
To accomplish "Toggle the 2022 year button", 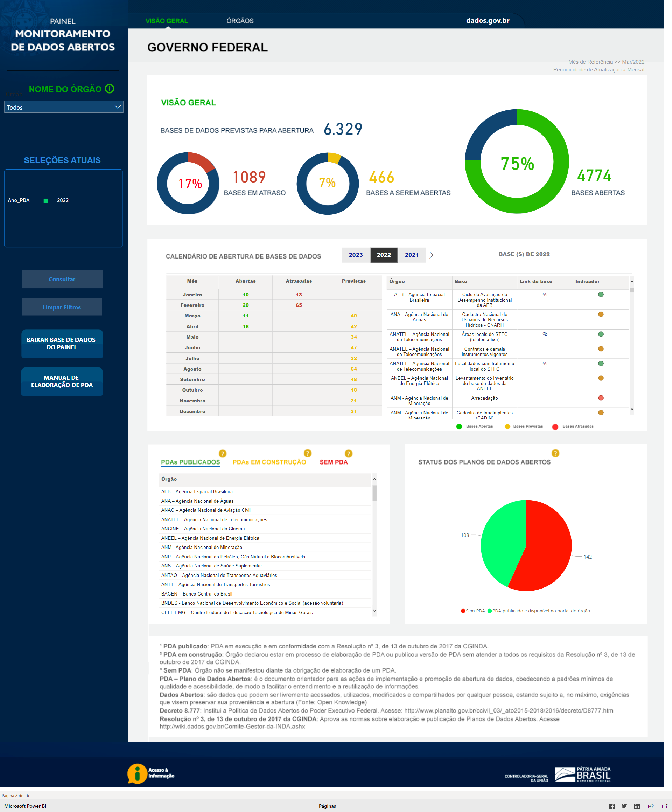I will (x=383, y=255).
